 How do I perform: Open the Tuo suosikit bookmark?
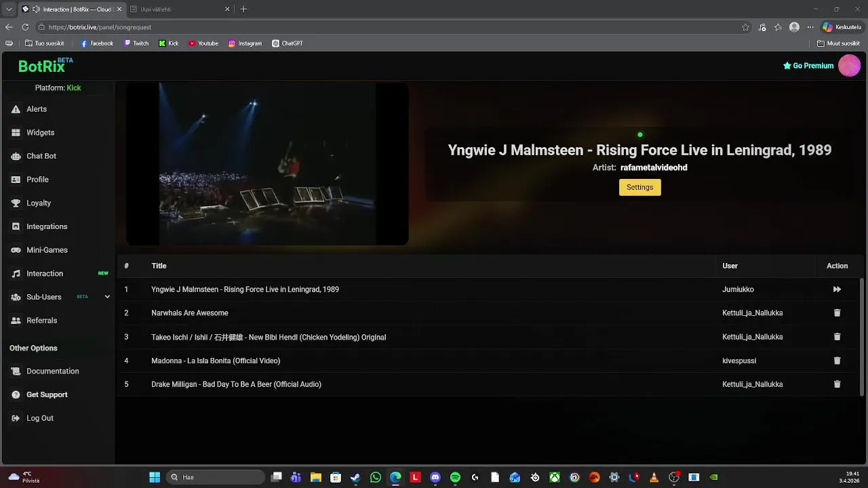(x=44, y=43)
